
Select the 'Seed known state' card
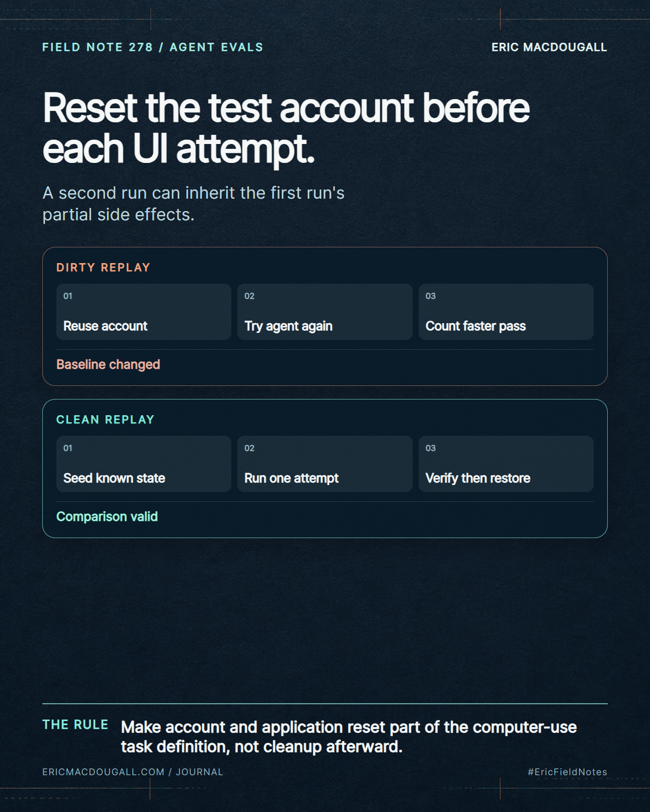coord(144,464)
